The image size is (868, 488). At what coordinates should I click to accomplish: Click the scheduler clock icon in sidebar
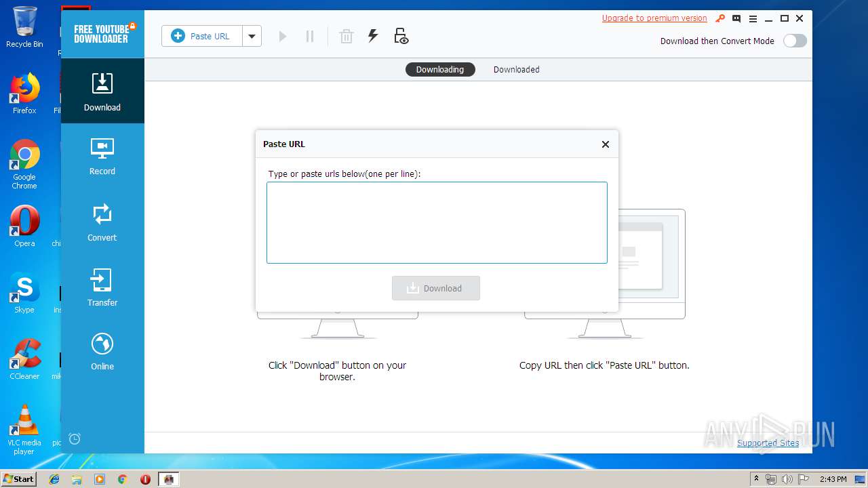(x=75, y=439)
